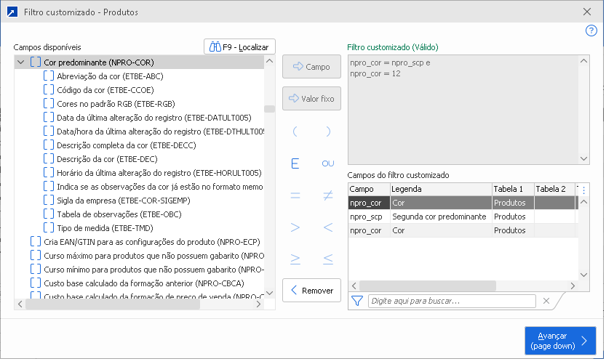Viewport: 614px width, 364px height.
Task: Click the Tabela 1 column header
Action: [x=513, y=189]
